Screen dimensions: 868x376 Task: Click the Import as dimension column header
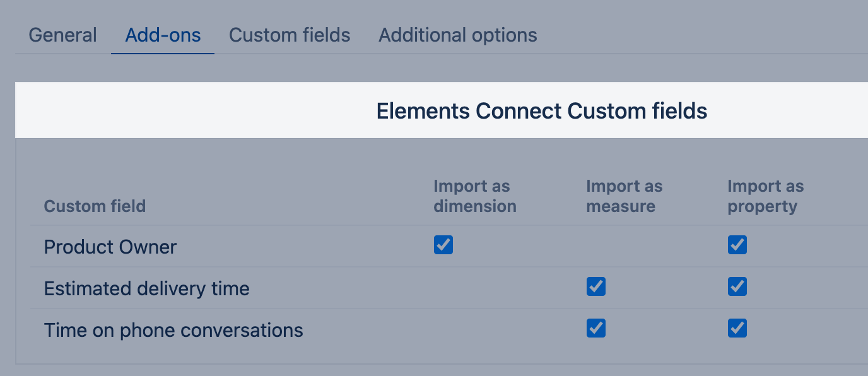pos(474,196)
